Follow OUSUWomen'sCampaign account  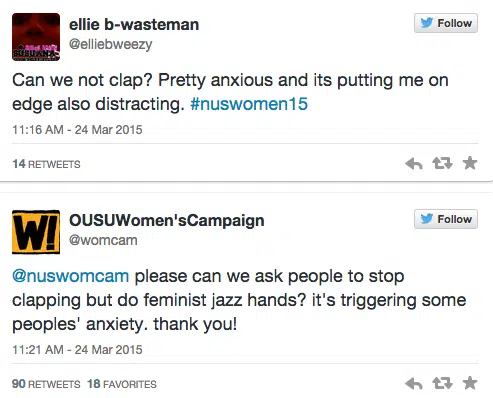(446, 219)
